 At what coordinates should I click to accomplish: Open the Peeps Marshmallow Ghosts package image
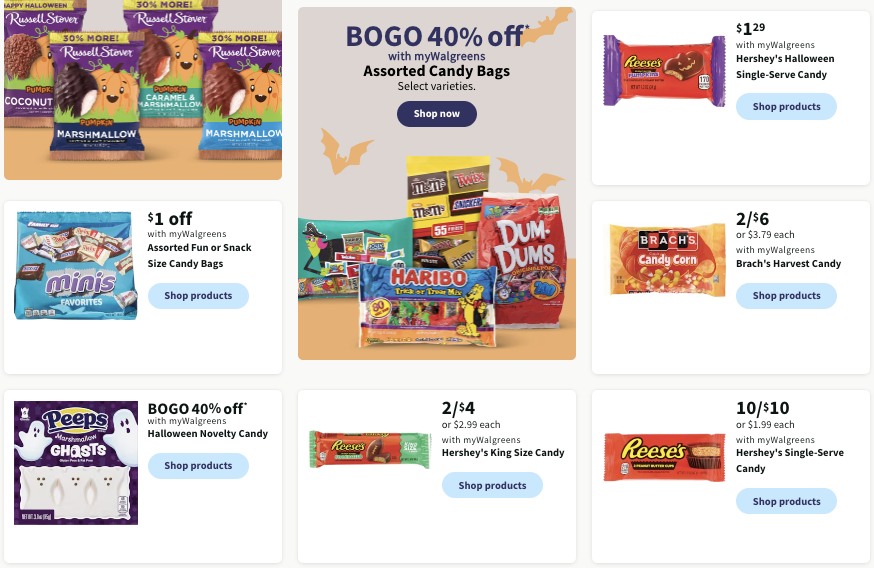pyautogui.click(x=76, y=463)
